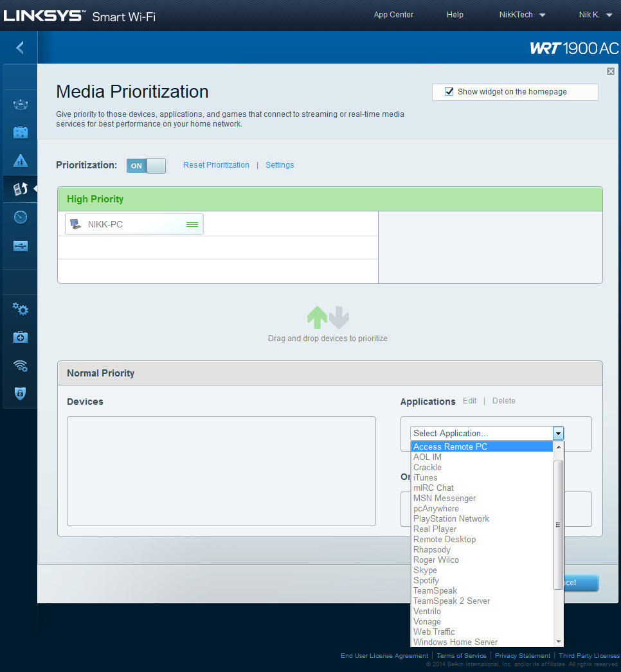This screenshot has width=621, height=672.
Task: Switch the Prioritization ON toggle off
Action: click(146, 165)
